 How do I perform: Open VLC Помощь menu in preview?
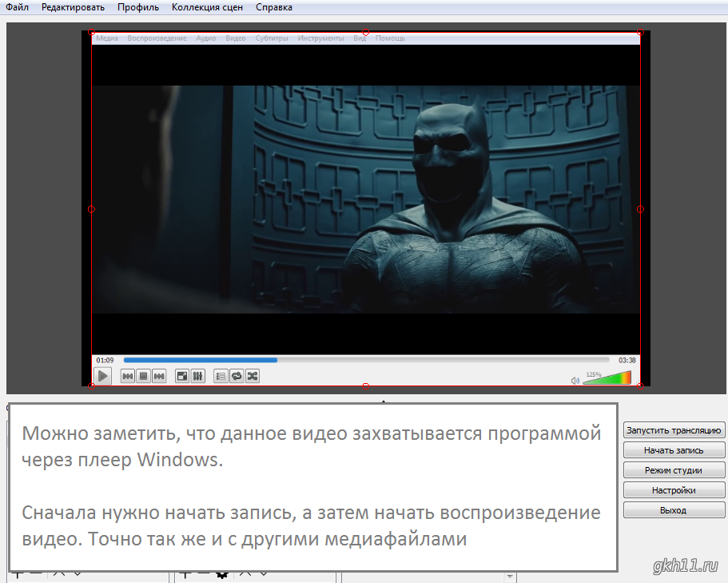pyautogui.click(x=390, y=38)
